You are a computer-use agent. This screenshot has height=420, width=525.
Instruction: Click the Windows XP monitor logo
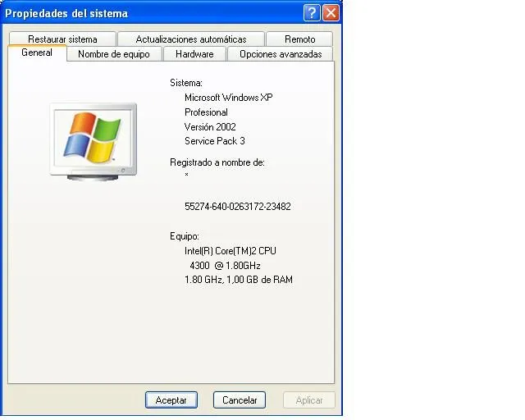point(93,141)
